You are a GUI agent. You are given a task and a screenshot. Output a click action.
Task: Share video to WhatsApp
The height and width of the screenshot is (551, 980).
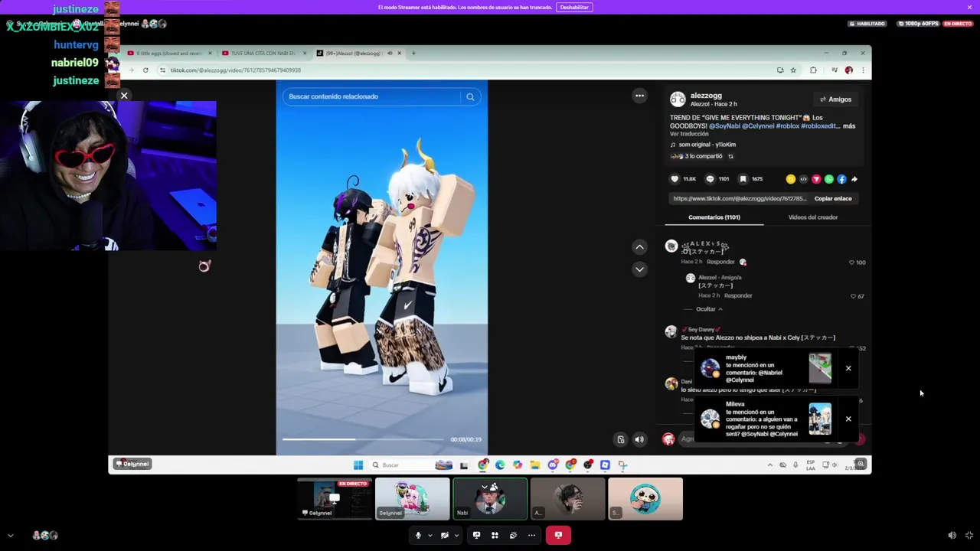829,179
